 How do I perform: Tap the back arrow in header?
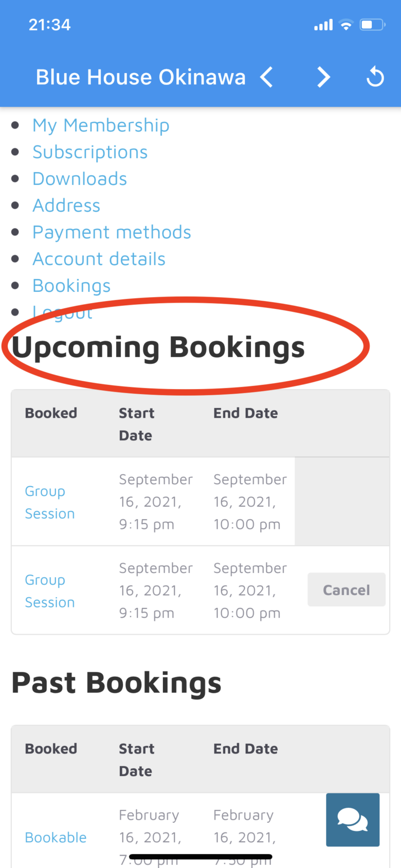click(x=266, y=77)
